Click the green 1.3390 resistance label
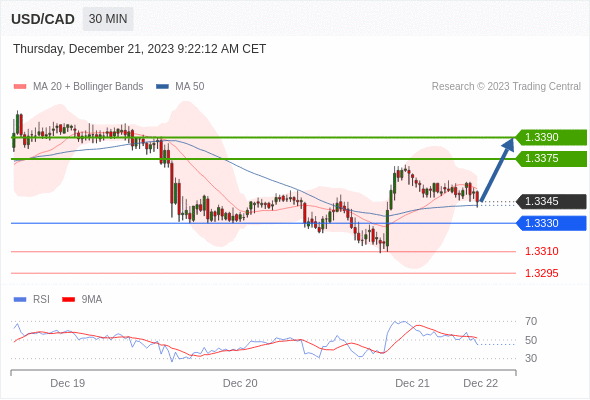The image size is (590, 400). coord(551,137)
